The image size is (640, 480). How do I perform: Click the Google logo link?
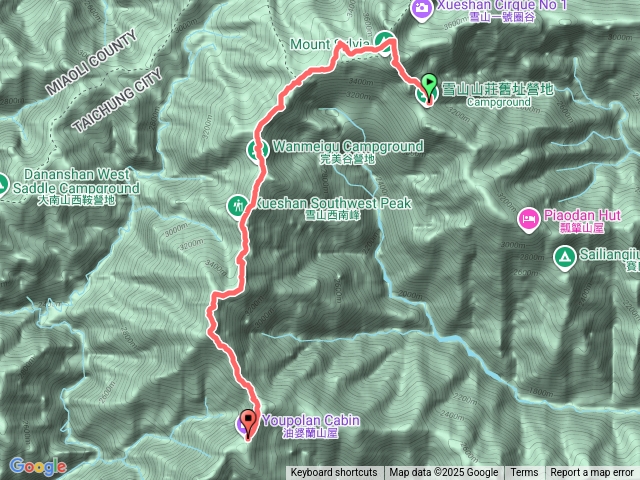coord(38,466)
